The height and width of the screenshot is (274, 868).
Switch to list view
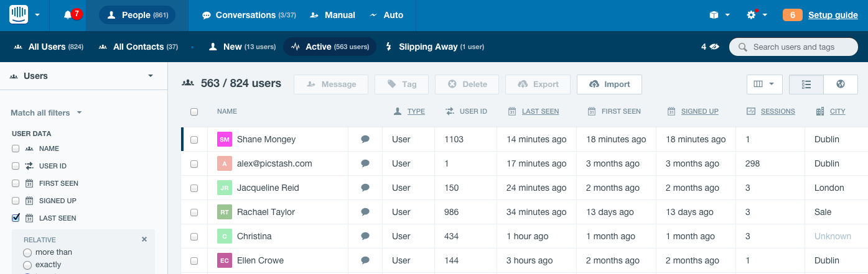pos(806,84)
